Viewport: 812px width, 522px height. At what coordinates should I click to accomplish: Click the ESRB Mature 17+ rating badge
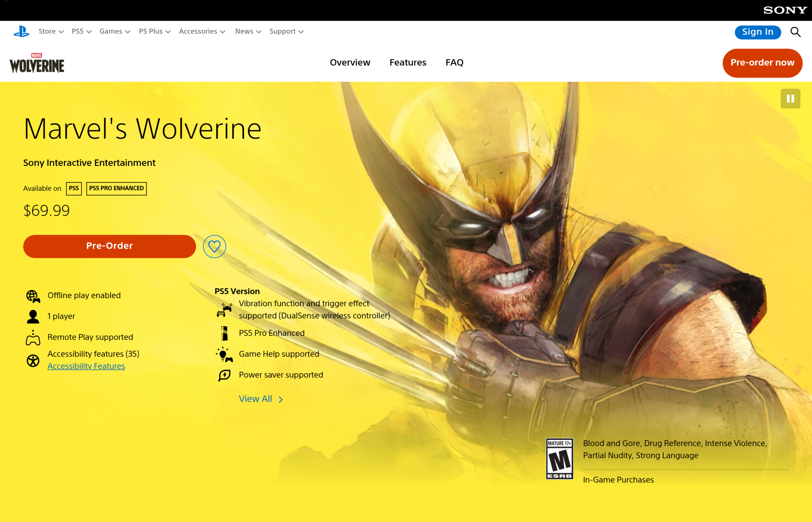[560, 459]
